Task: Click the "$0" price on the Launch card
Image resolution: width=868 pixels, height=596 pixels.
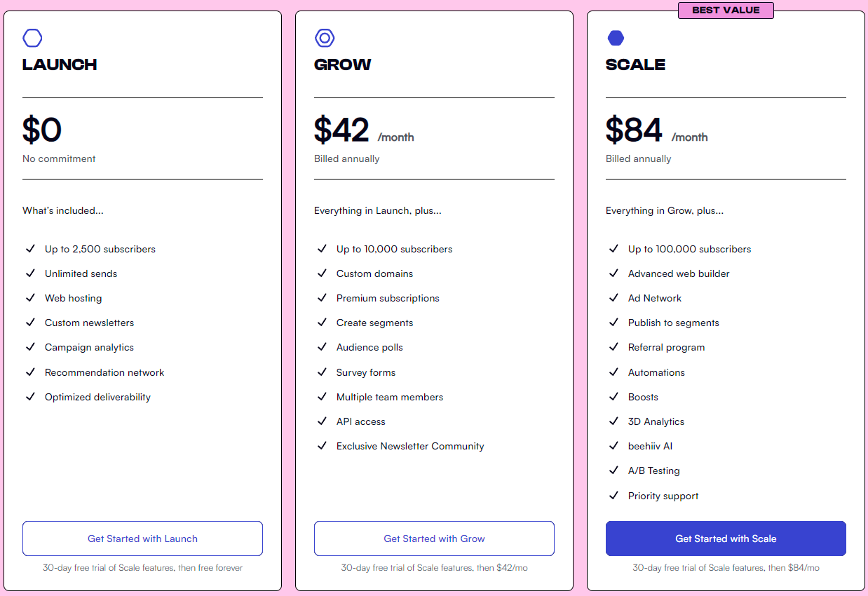Action: [42, 130]
